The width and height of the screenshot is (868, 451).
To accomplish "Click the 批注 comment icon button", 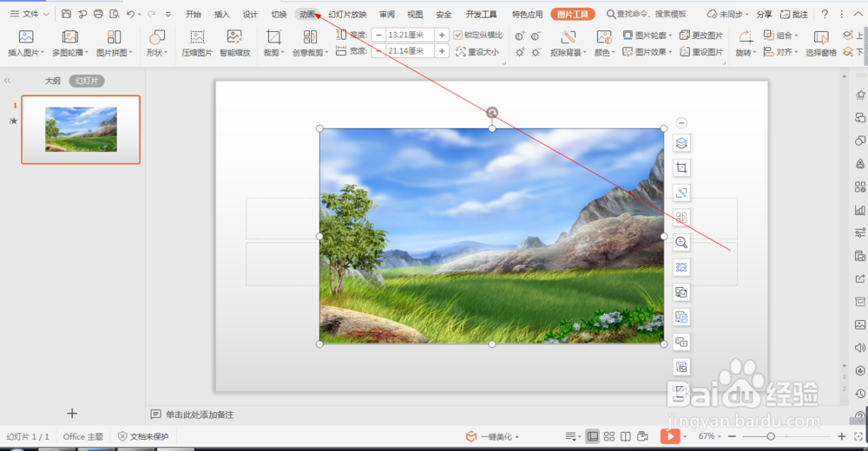I will coord(794,14).
